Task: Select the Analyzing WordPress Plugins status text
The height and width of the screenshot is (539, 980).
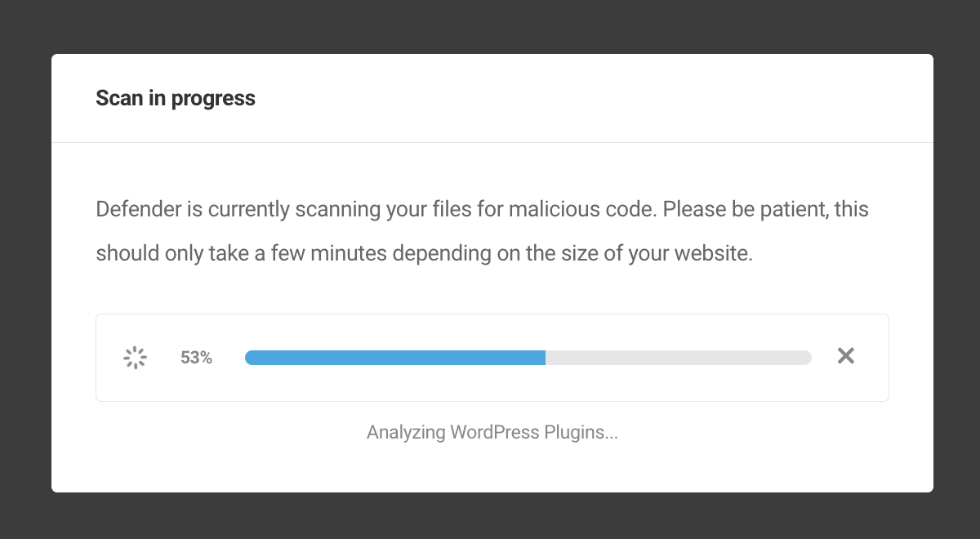Action: click(492, 432)
